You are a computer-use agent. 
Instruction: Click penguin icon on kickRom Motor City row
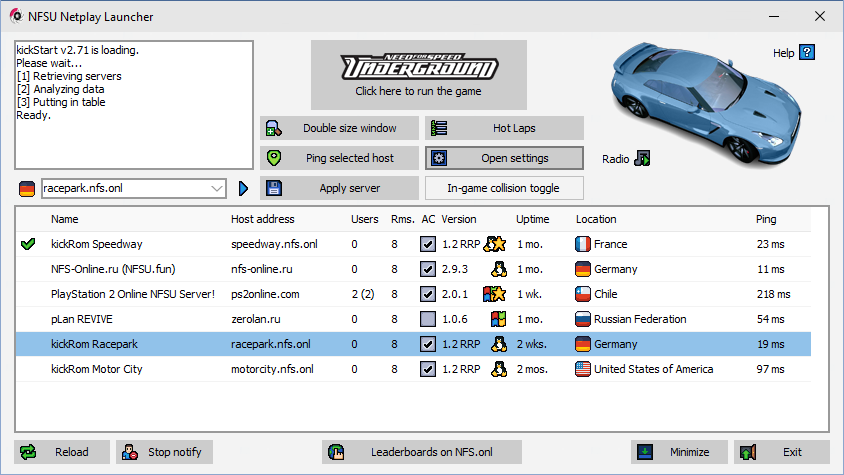[498, 369]
